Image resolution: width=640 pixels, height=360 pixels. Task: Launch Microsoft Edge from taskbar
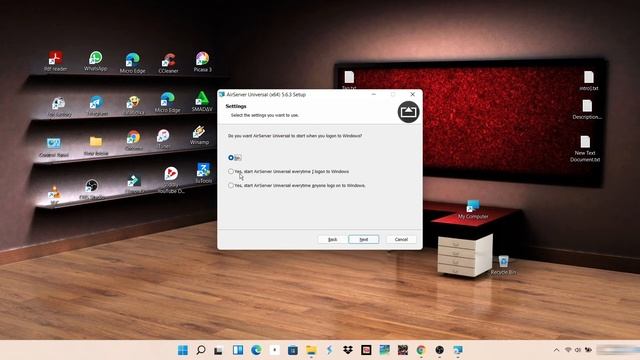point(256,350)
